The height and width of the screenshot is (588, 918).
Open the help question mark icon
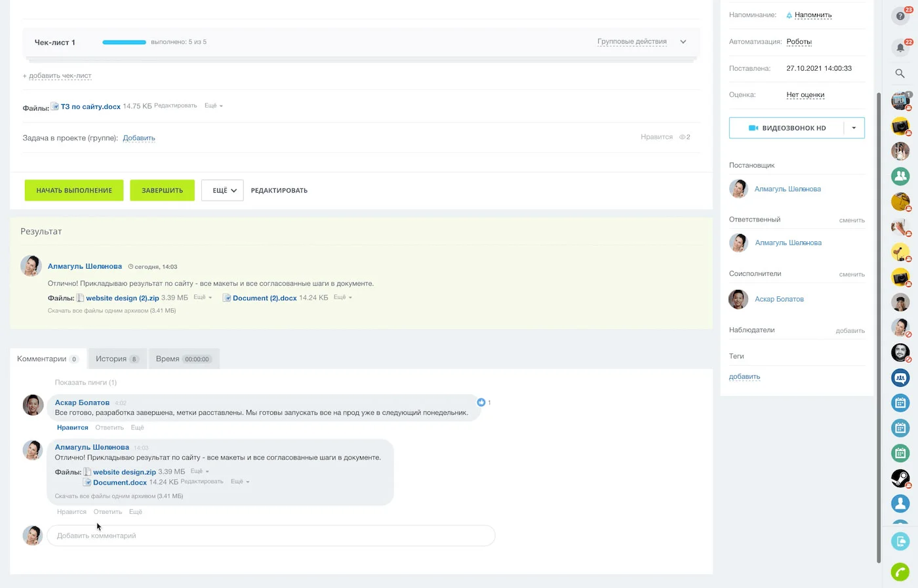[x=900, y=16]
